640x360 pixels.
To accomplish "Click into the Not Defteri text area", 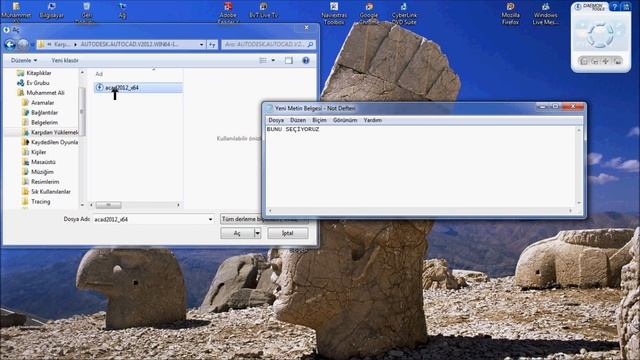I will pos(421,167).
